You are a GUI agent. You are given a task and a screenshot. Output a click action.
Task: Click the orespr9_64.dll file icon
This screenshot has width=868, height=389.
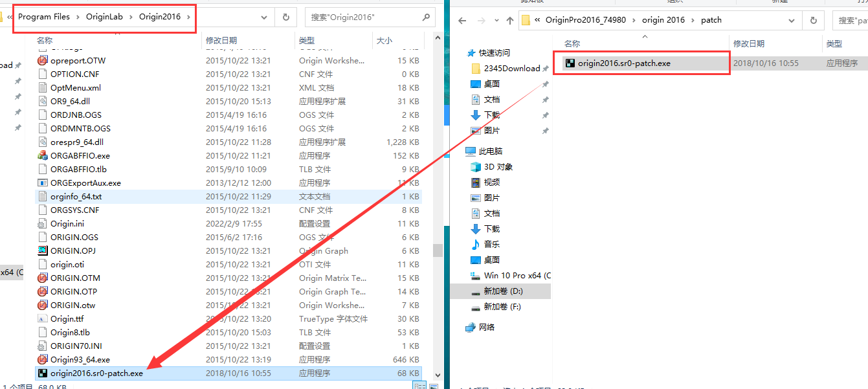[x=43, y=142]
